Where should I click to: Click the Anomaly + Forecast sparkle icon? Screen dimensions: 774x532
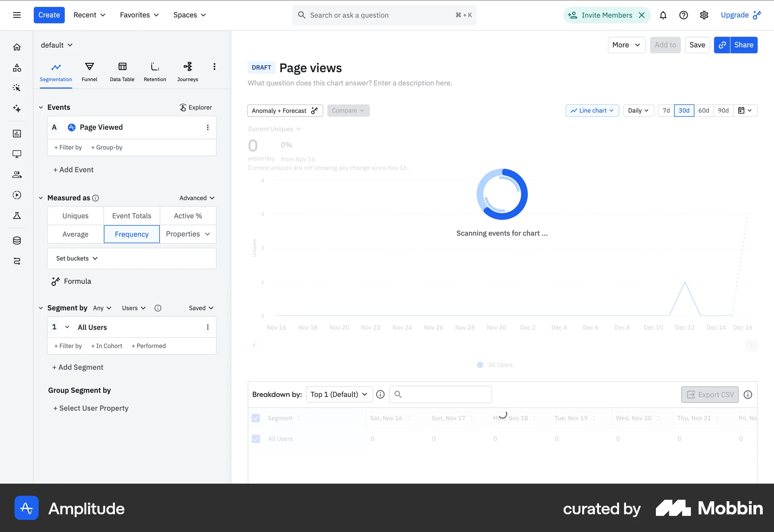tap(314, 110)
